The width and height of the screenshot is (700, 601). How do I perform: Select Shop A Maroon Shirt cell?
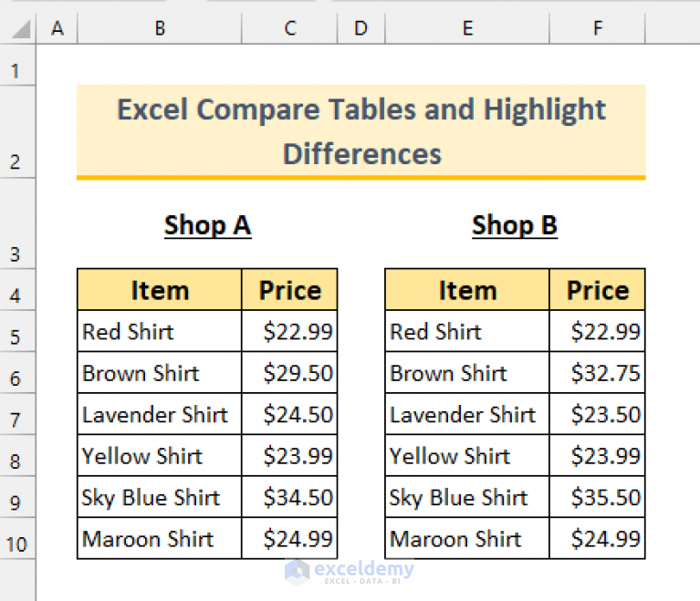tap(160, 539)
